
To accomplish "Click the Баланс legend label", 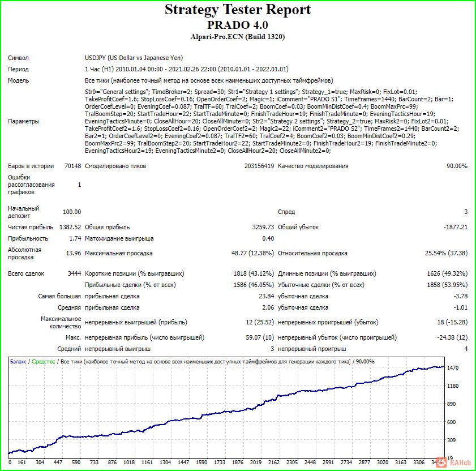I will pos(18,362).
